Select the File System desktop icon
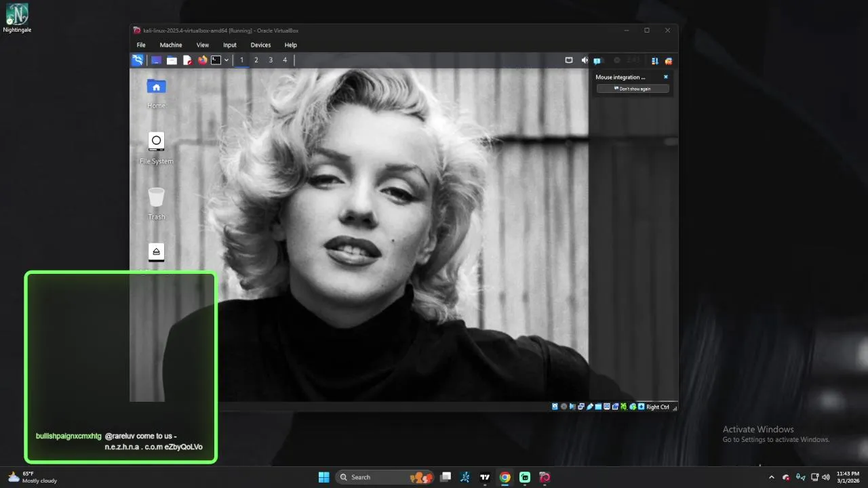 pyautogui.click(x=157, y=148)
